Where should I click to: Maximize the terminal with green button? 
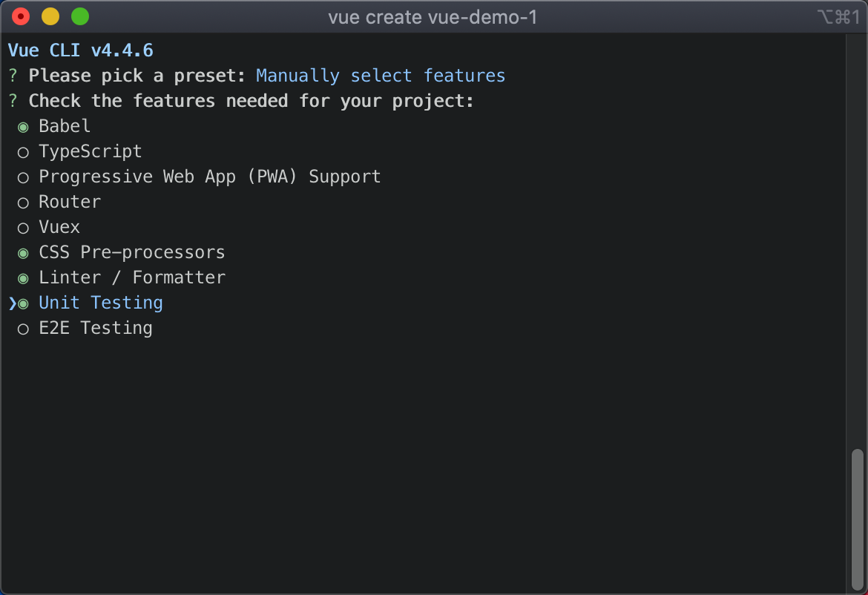(x=80, y=16)
